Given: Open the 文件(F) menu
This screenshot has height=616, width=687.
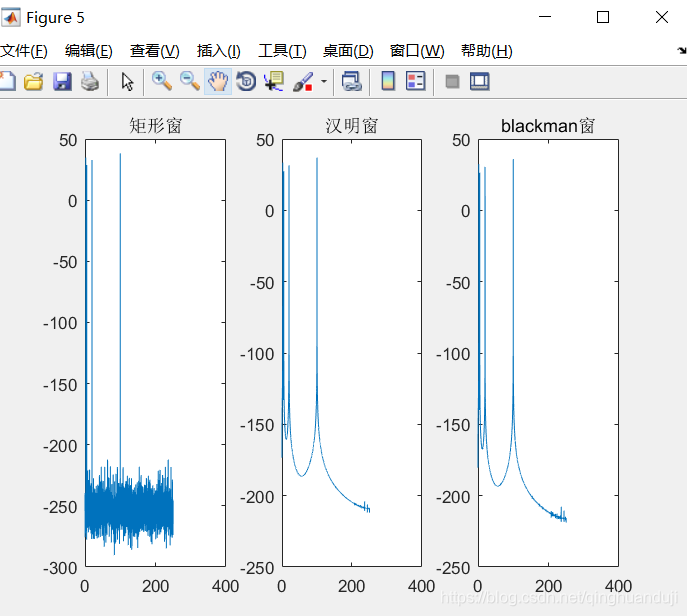Looking at the screenshot, I should (x=24, y=51).
